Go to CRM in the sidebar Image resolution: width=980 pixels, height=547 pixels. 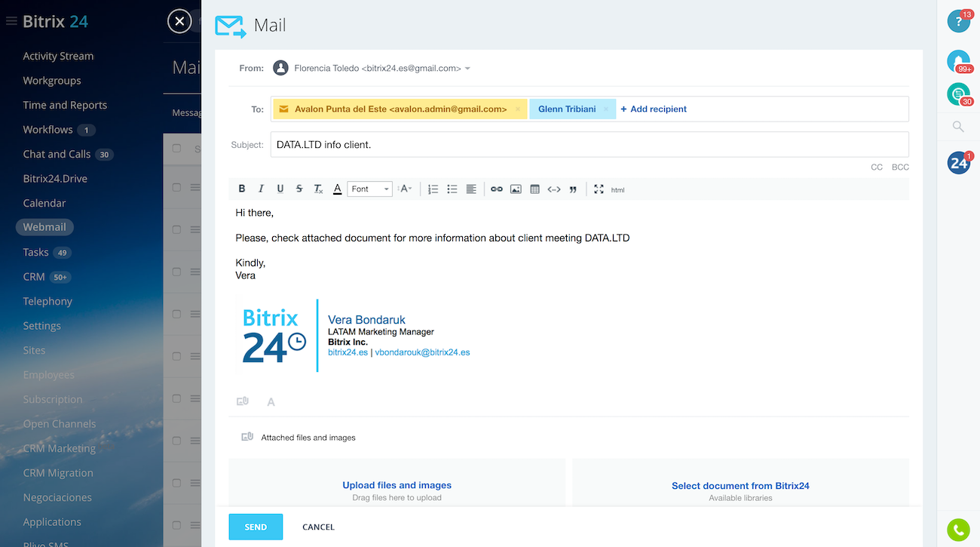pyautogui.click(x=34, y=277)
